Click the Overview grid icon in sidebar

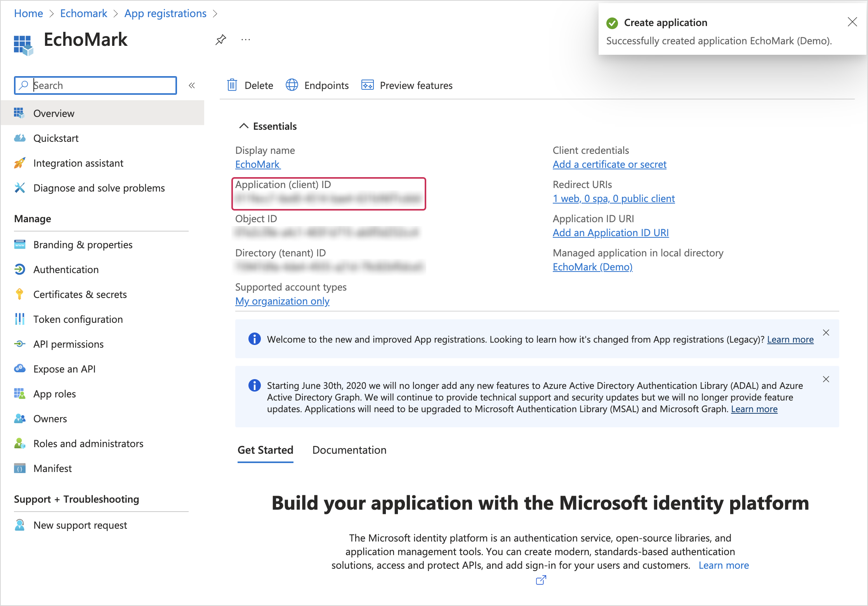pos(19,113)
